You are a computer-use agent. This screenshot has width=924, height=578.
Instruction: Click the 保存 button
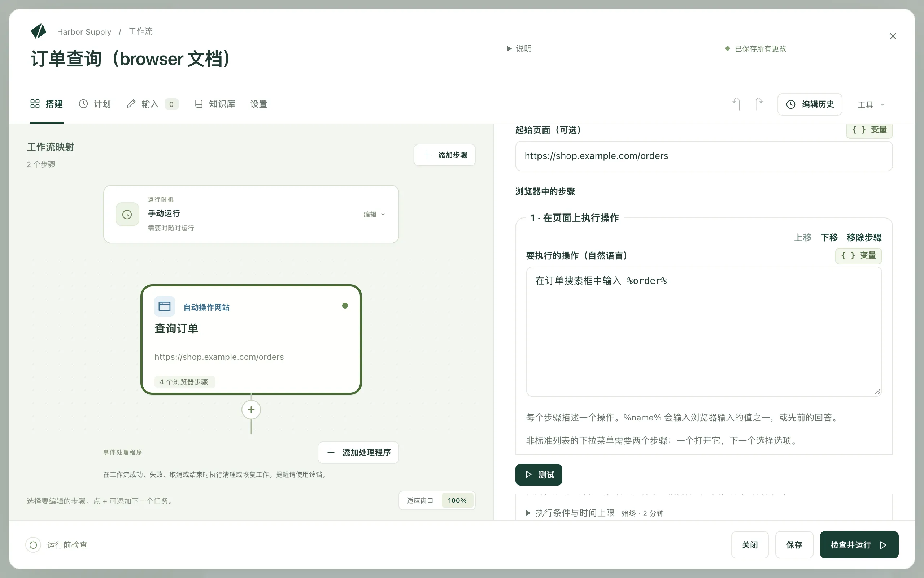(794, 545)
